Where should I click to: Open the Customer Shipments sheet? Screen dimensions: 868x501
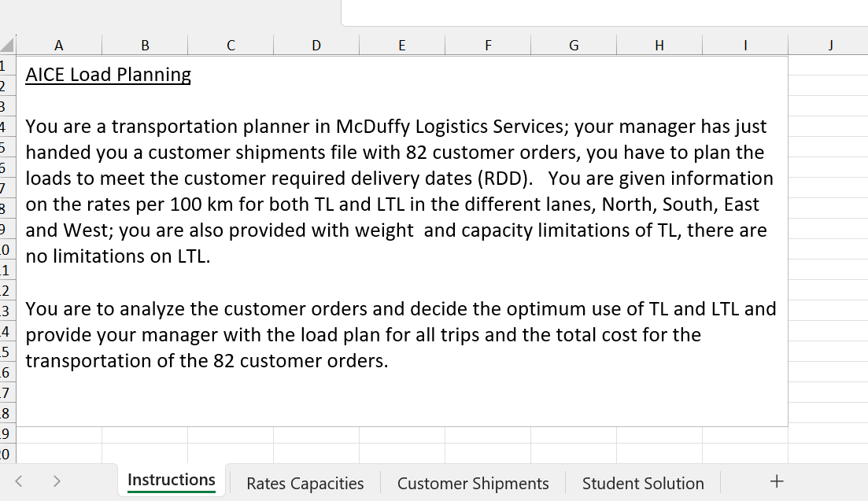[x=473, y=483]
